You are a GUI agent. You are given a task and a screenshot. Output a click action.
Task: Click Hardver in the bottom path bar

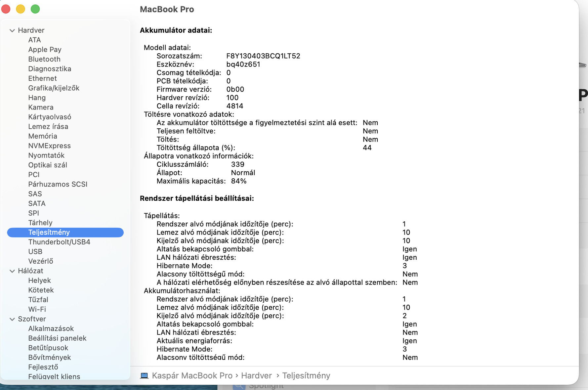[256, 376]
